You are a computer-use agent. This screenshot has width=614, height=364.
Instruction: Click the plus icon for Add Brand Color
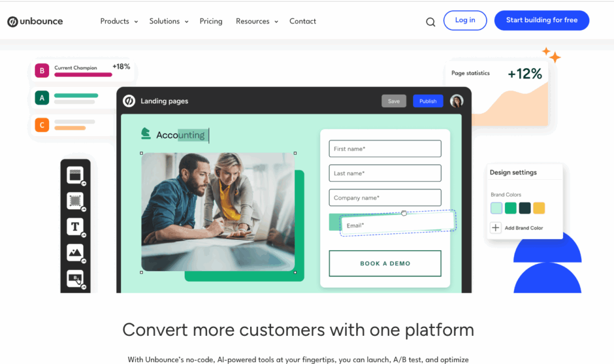pyautogui.click(x=495, y=228)
